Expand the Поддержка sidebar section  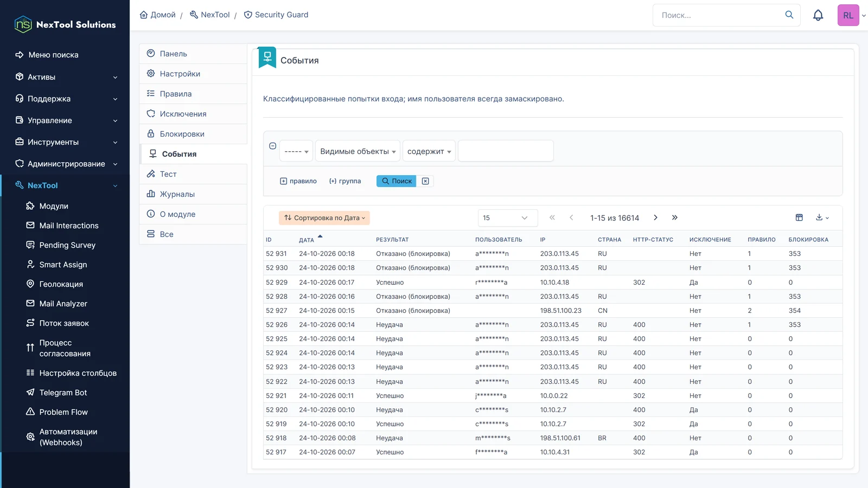tap(66, 99)
